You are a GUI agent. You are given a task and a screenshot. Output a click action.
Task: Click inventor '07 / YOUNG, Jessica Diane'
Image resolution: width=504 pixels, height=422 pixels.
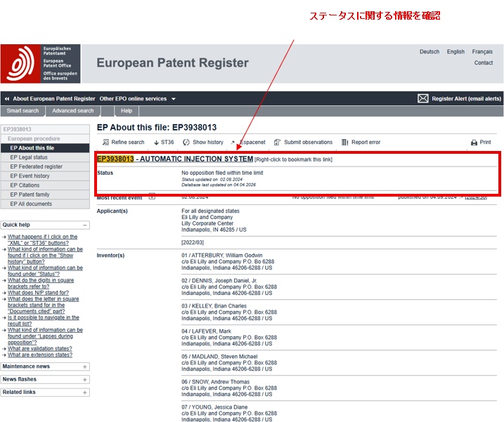coord(214,407)
